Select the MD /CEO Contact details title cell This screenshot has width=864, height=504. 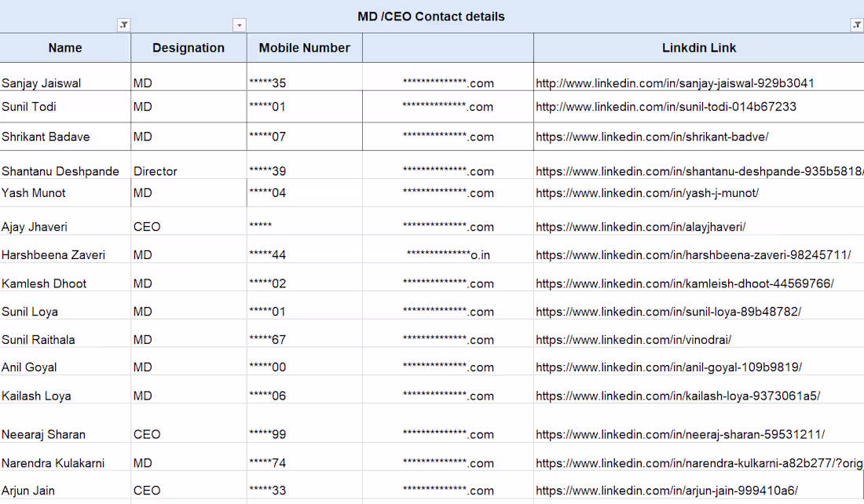click(431, 16)
